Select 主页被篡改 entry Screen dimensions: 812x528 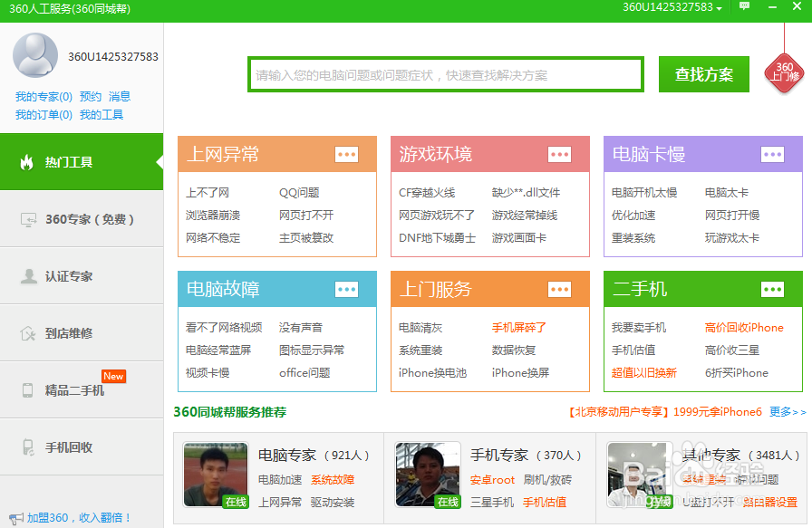[306, 238]
